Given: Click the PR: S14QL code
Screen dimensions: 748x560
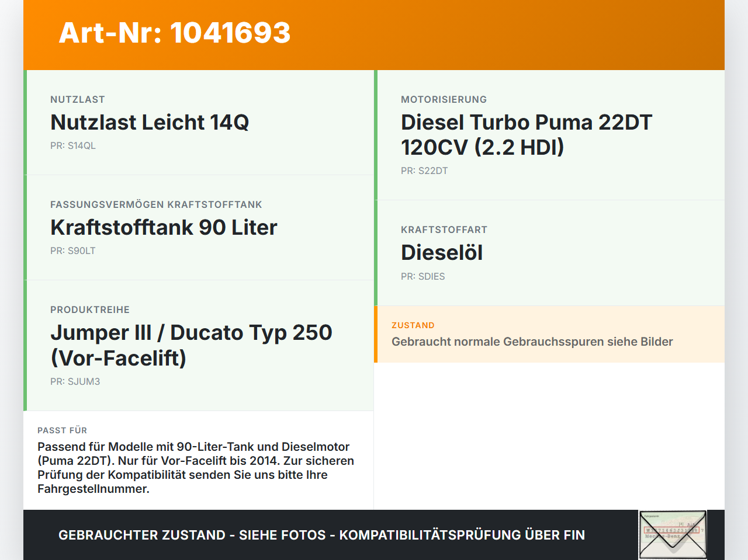Looking at the screenshot, I should point(73,145).
